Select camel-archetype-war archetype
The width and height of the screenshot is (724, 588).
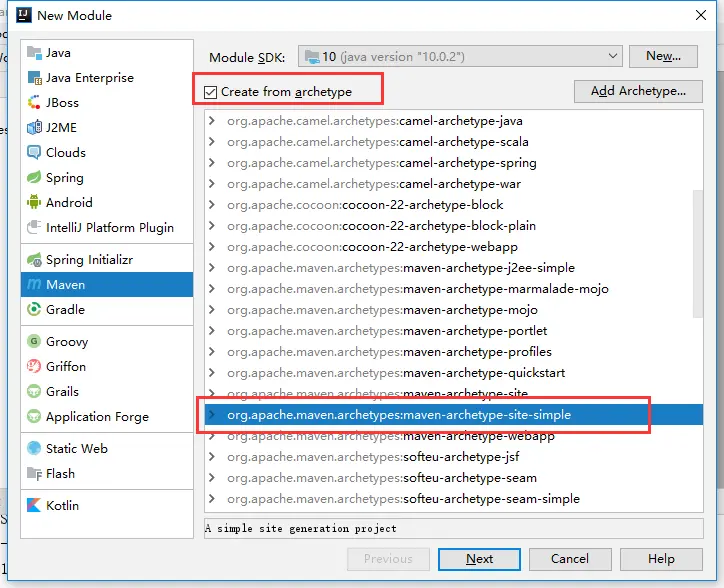click(453, 184)
